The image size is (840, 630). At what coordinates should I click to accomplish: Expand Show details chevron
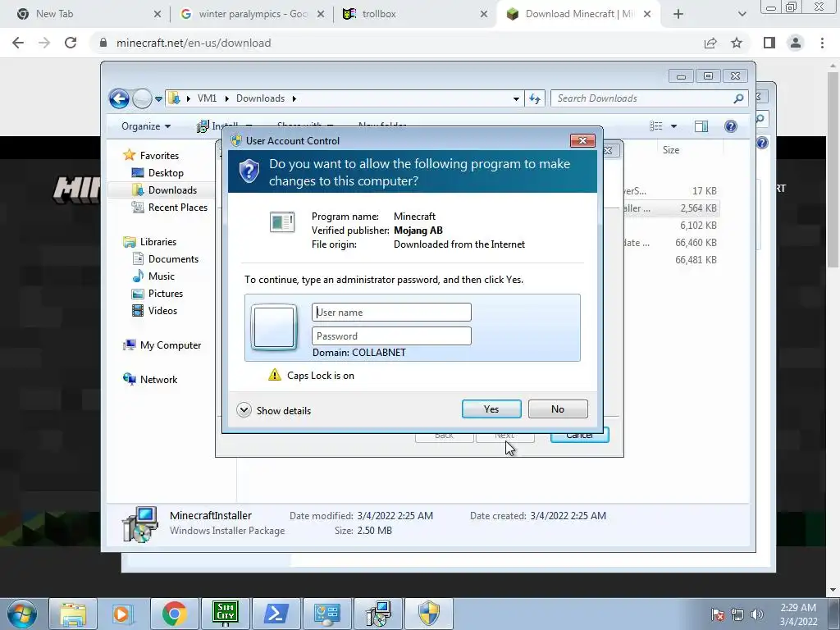click(244, 410)
